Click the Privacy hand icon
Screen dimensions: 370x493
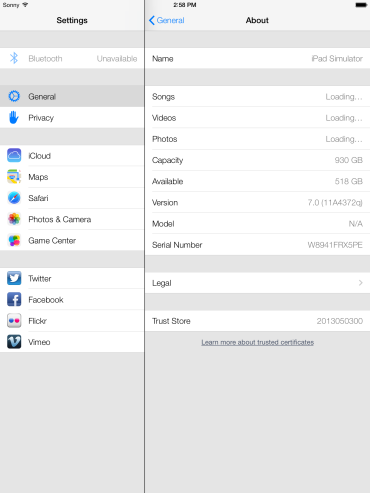pyautogui.click(x=14, y=117)
